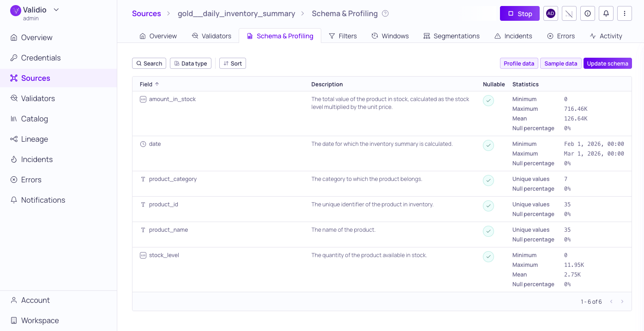Open the notifications bell in header

coord(606,14)
